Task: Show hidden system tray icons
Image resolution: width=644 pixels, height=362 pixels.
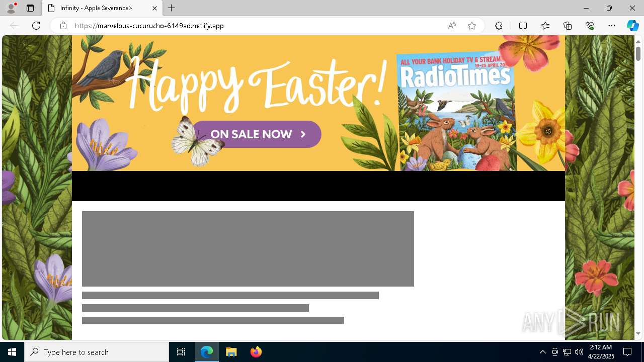Action: [542, 352]
